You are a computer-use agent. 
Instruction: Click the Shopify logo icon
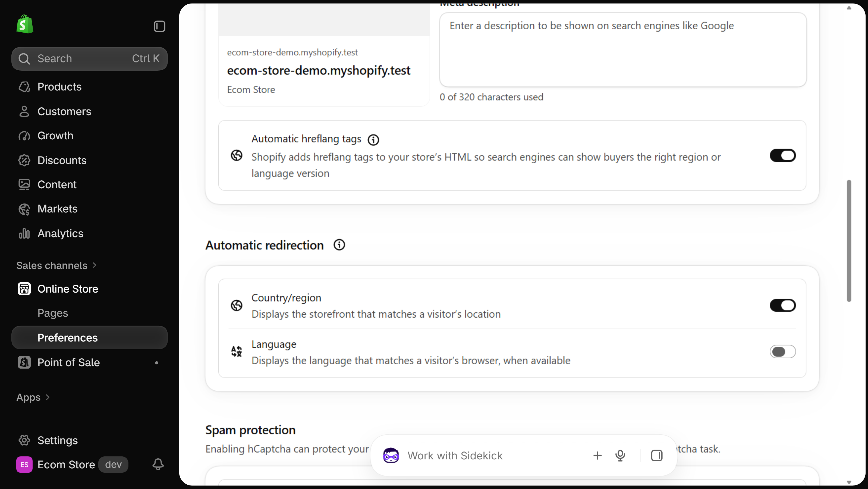click(25, 24)
